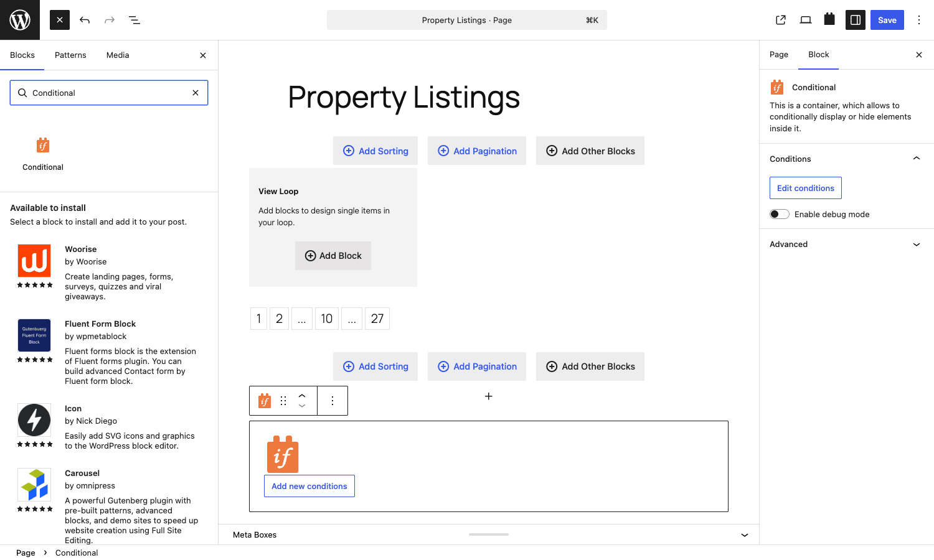The width and height of the screenshot is (934, 560).
Task: Go to pagination page 10
Action: click(327, 319)
